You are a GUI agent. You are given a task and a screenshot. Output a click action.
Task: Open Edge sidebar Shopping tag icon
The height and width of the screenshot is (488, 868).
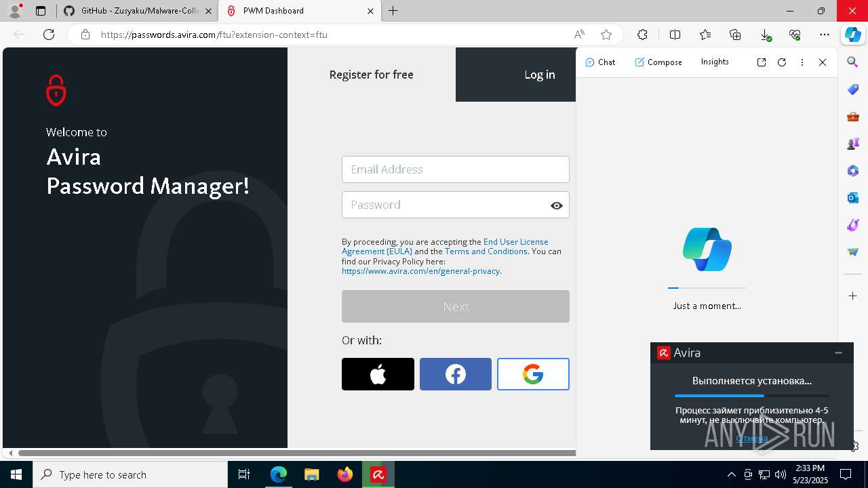tap(853, 89)
